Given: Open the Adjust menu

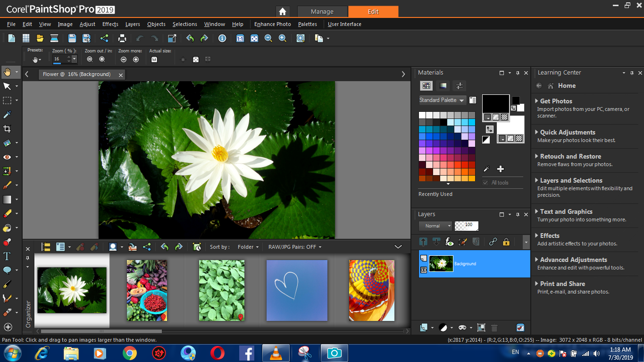Looking at the screenshot, I should [87, 24].
